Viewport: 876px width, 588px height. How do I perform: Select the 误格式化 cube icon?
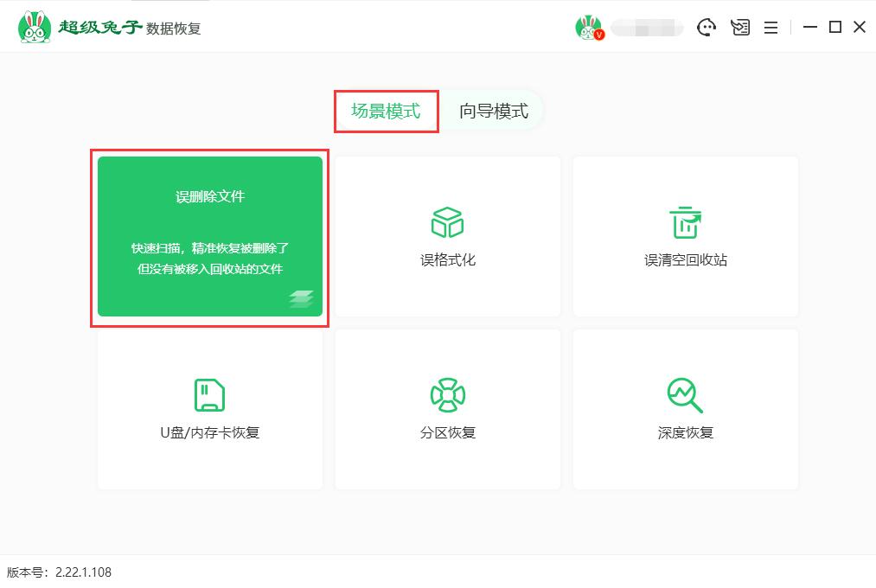(446, 222)
